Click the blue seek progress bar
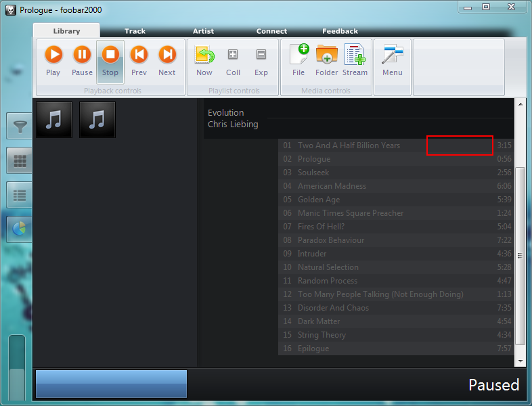Screen dimensions: 532x406 click(x=111, y=384)
